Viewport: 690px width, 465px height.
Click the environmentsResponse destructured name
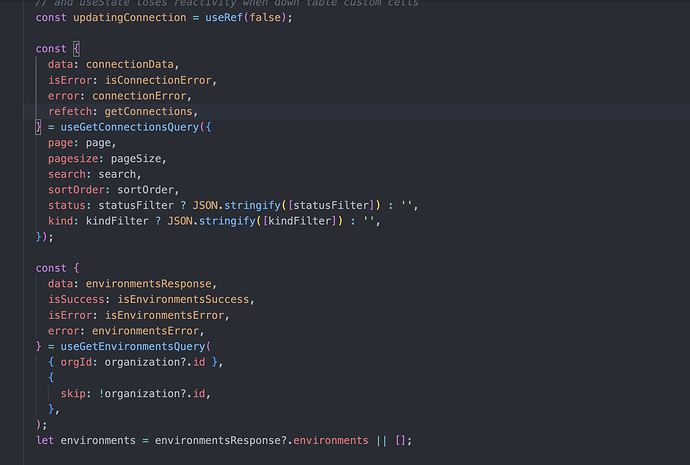(x=148, y=284)
